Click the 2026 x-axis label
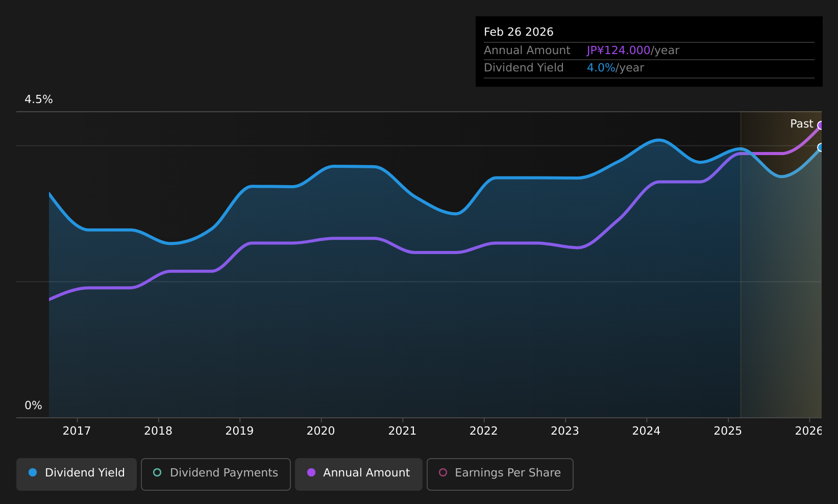The width and height of the screenshot is (838, 504). pyautogui.click(x=808, y=431)
